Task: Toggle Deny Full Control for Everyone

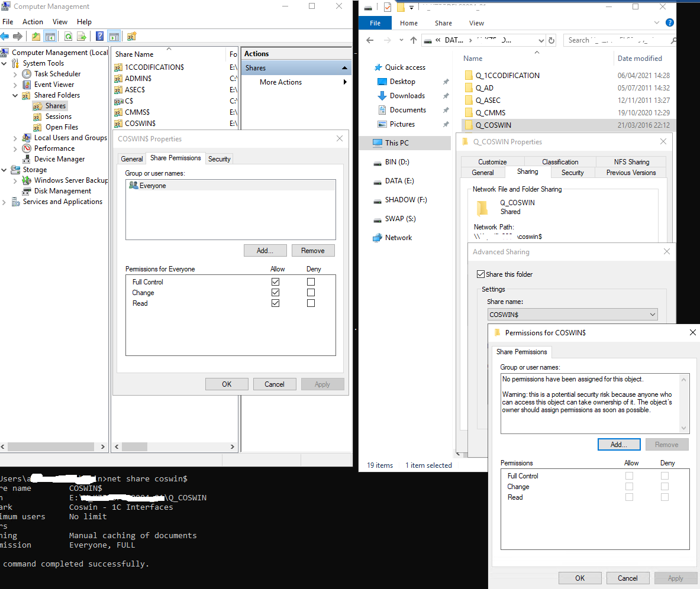Action: [311, 282]
